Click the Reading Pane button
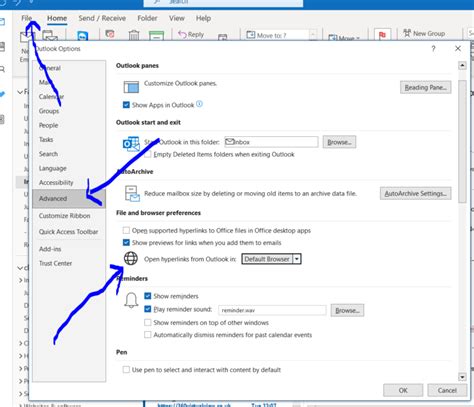 click(x=425, y=87)
